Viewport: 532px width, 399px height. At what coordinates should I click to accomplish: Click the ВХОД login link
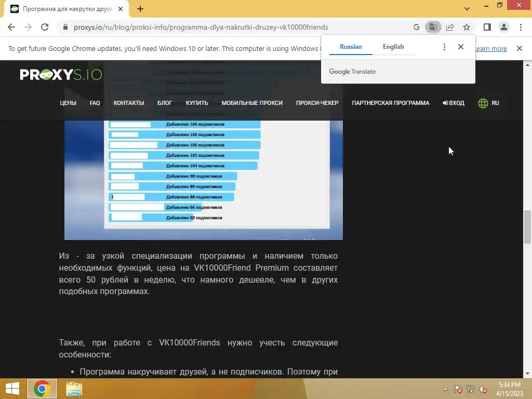[x=453, y=103]
